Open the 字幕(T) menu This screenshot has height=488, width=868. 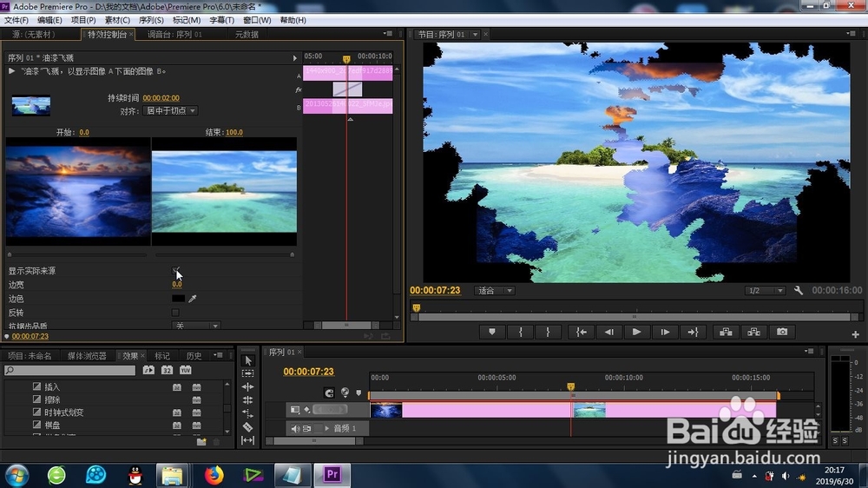coord(222,20)
